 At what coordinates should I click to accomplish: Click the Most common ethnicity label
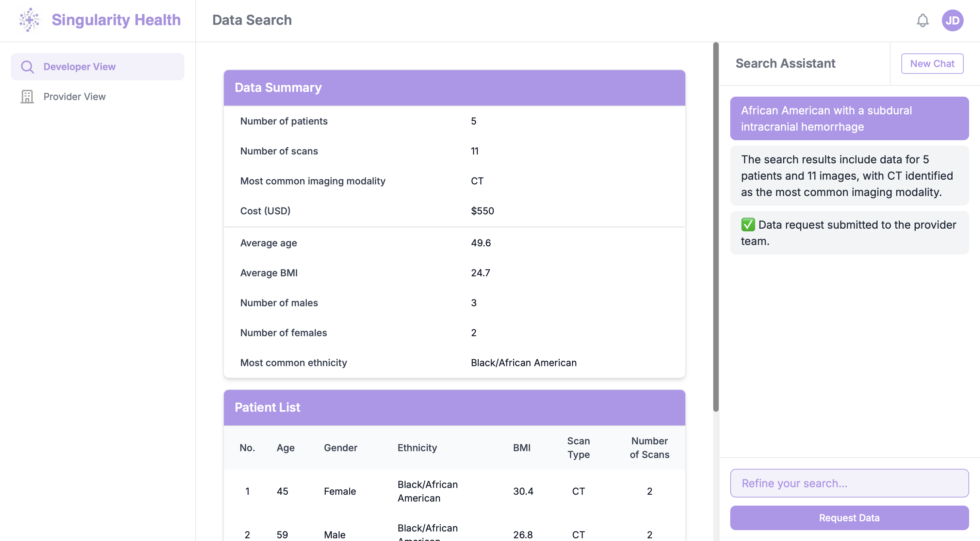click(293, 363)
